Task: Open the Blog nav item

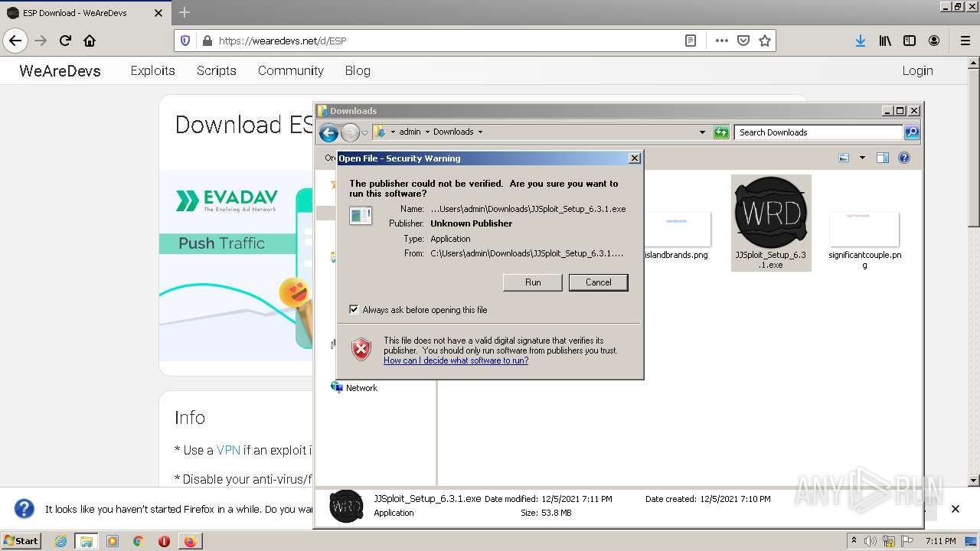Action: [358, 70]
